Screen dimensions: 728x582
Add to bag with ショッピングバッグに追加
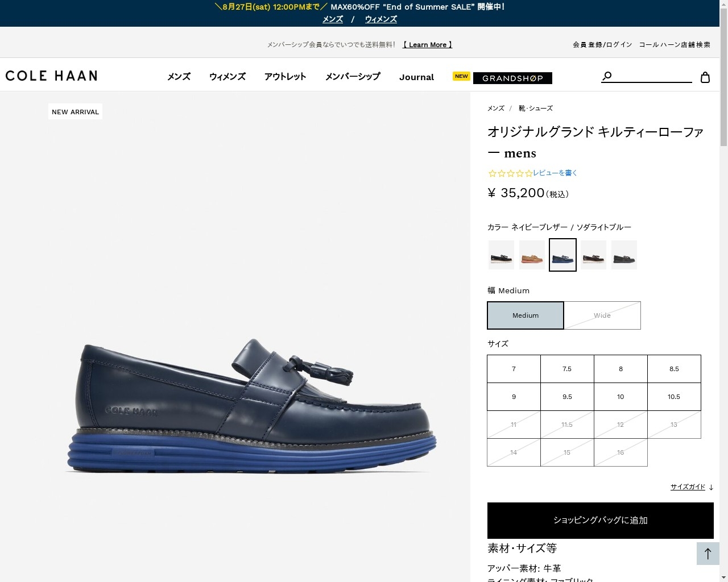(x=601, y=521)
